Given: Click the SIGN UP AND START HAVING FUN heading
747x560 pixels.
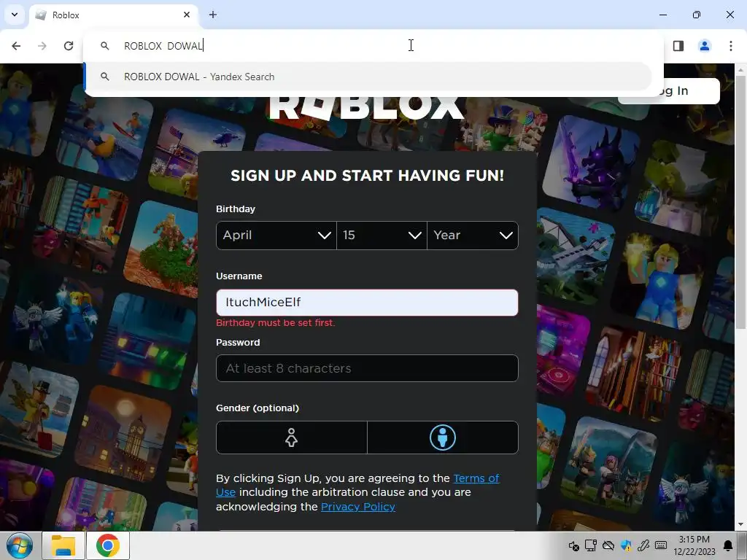Looking at the screenshot, I should pyautogui.click(x=368, y=176).
